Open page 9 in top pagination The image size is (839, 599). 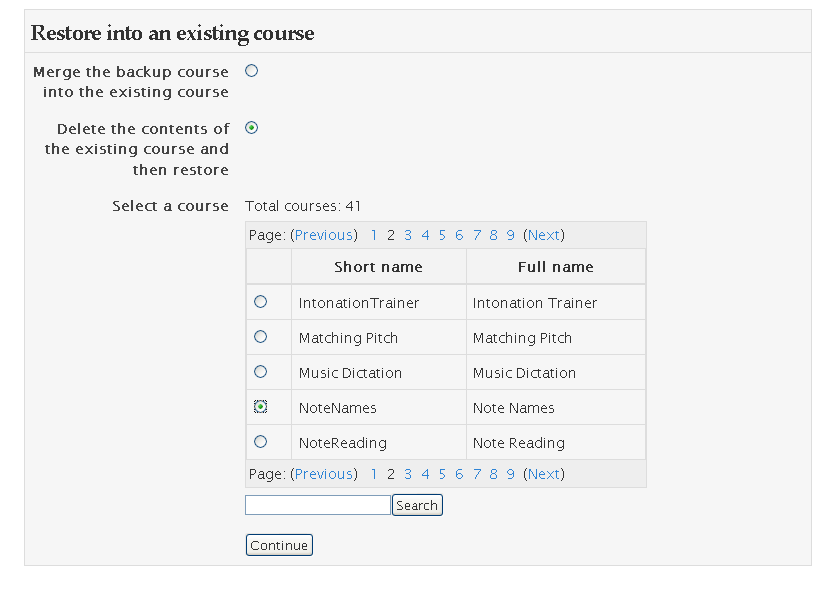[x=510, y=235]
